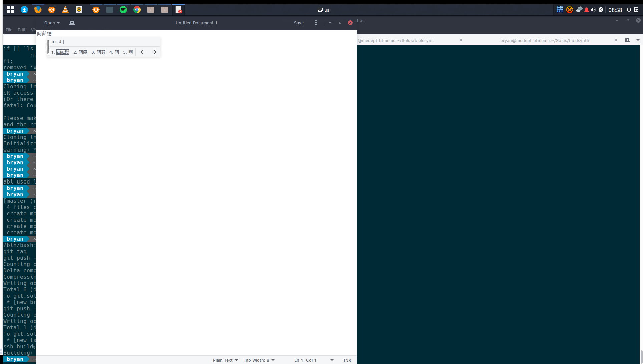Select candidate 5 啊
The width and height of the screenshot is (643, 364).
[x=128, y=52]
